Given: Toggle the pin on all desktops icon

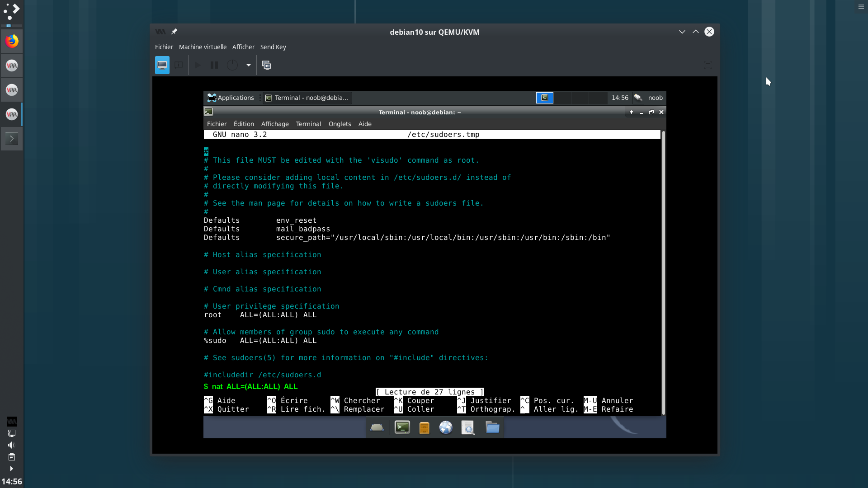Looking at the screenshot, I should pos(174,32).
